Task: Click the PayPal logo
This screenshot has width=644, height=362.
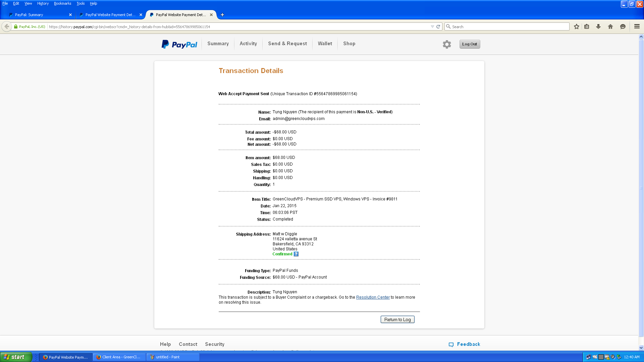Action: click(179, 44)
